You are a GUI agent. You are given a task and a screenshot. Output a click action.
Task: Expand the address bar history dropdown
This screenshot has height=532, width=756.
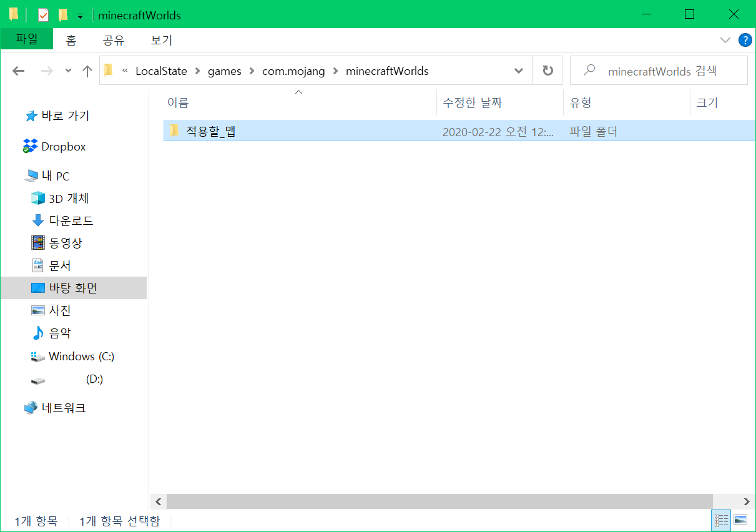click(519, 71)
